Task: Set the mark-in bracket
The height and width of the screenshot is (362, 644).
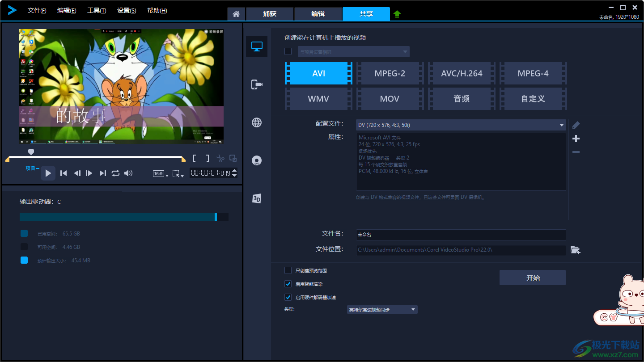Action: [x=195, y=158]
